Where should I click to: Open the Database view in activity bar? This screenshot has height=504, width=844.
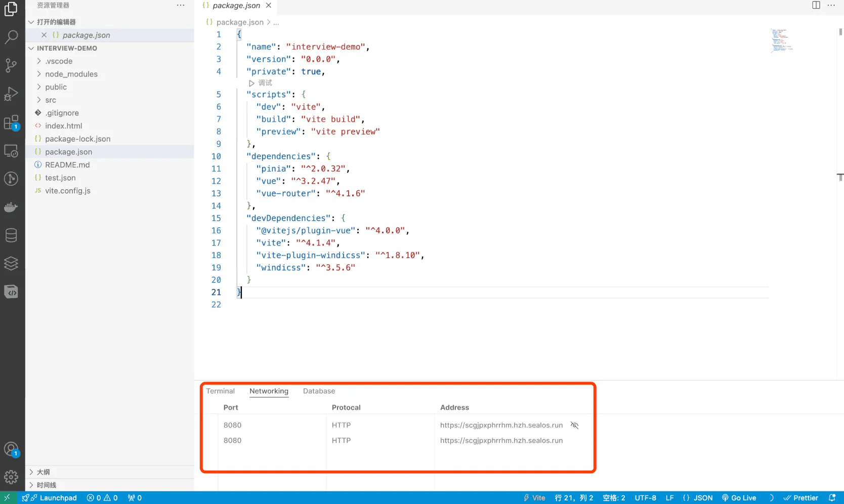tap(11, 235)
